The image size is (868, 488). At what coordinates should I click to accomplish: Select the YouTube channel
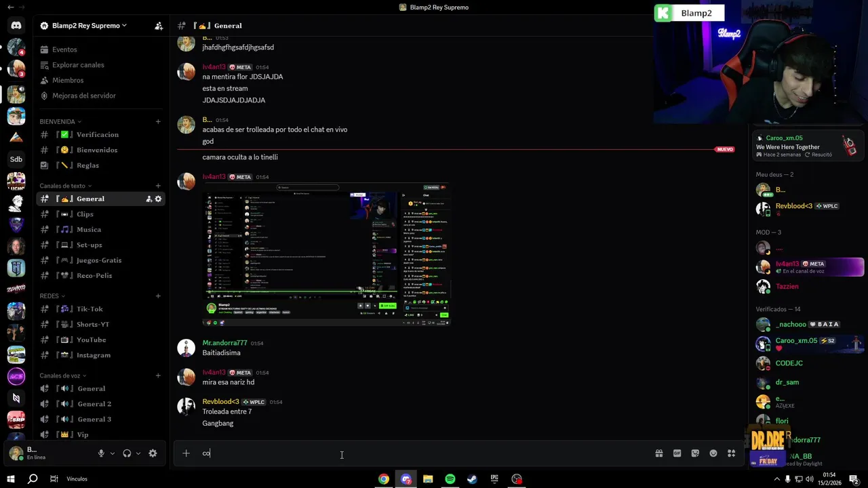tap(101, 340)
